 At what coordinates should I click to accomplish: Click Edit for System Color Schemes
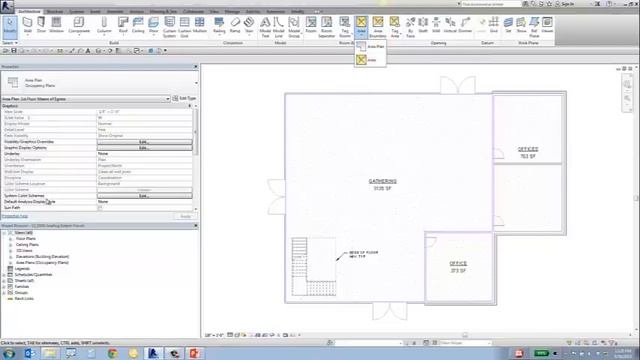(x=144, y=196)
